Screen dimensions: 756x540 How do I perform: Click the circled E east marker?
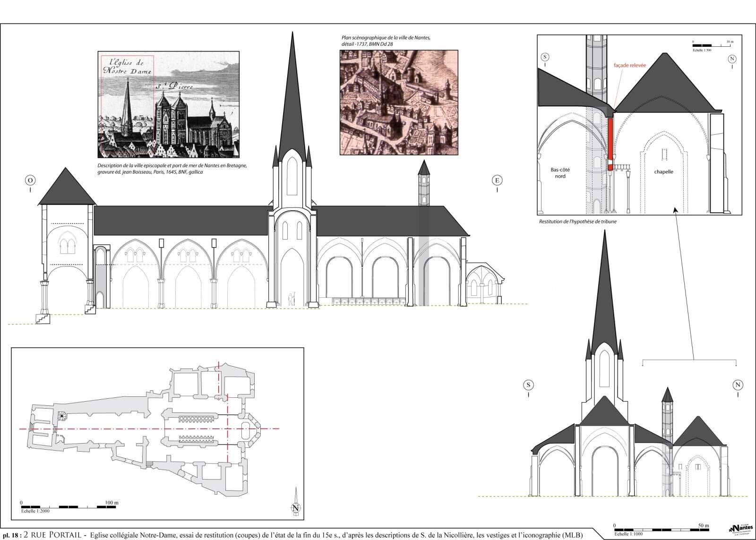click(497, 180)
